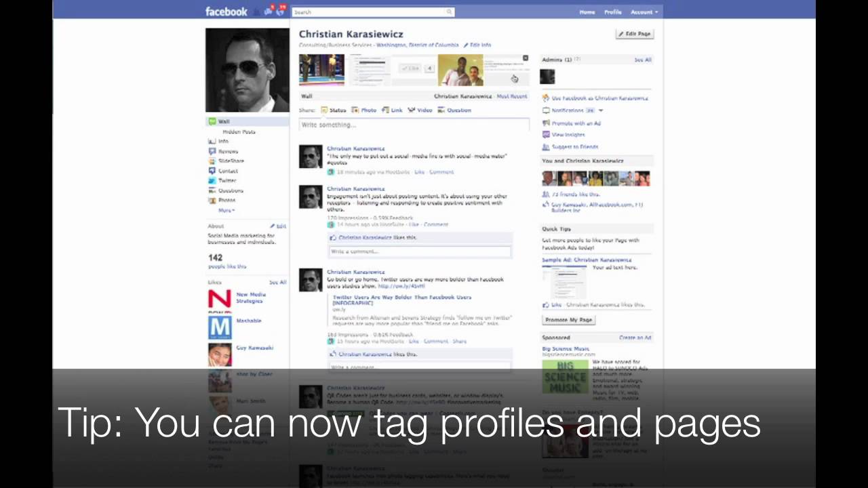868x488 pixels.
Task: Open Contact in the left sidebar
Action: point(223,171)
